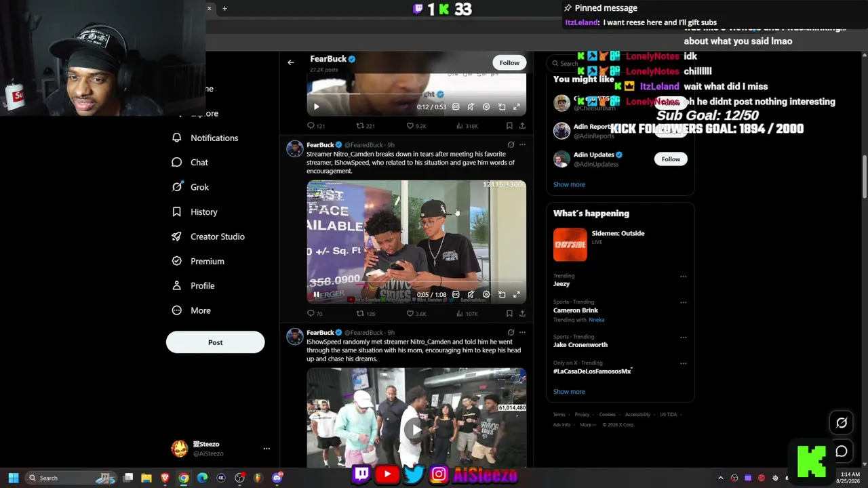Toggle captions on the 0:53 video
The height and width of the screenshot is (488, 868).
coord(456,107)
